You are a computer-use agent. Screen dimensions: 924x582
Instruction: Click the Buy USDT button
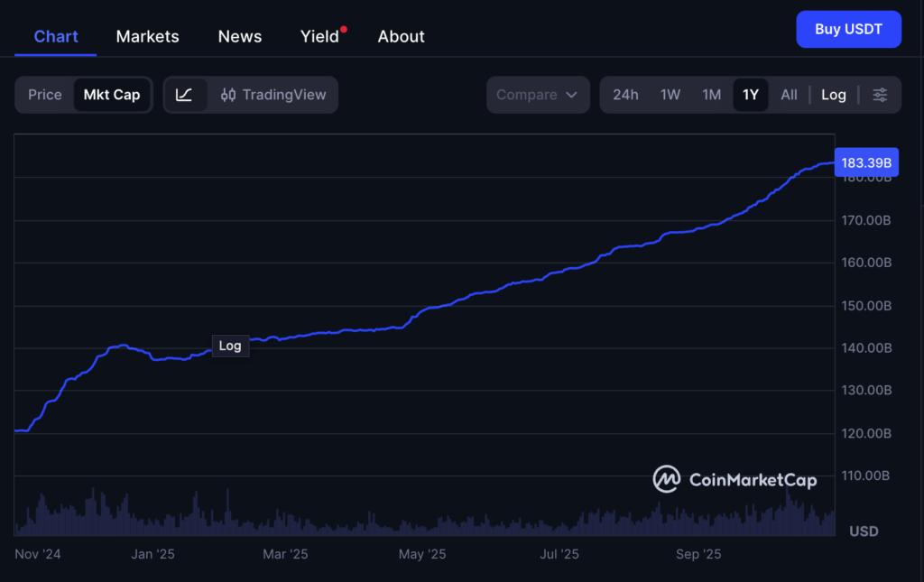coord(848,29)
